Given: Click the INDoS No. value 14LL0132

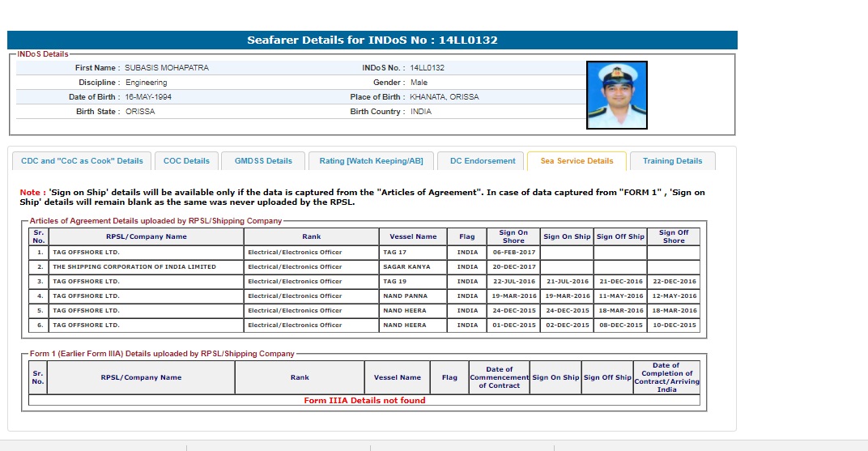Looking at the screenshot, I should 427,68.
